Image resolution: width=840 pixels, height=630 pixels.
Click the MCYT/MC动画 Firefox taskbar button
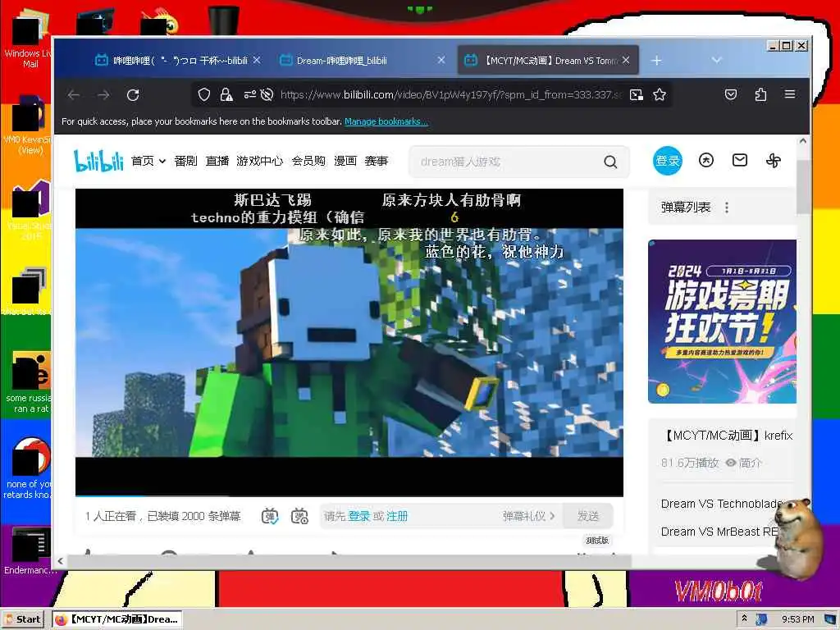(x=118, y=619)
